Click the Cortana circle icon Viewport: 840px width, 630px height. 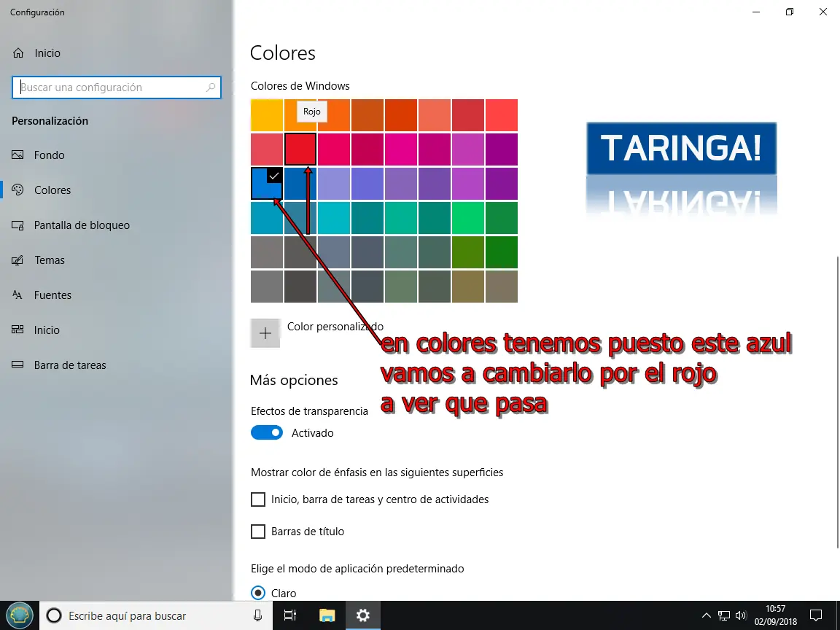pos(54,615)
